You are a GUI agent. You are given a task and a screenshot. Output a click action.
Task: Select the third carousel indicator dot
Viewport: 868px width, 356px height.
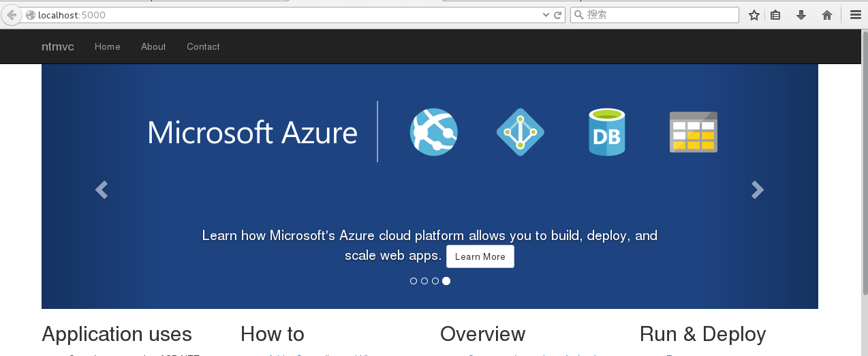click(x=435, y=281)
